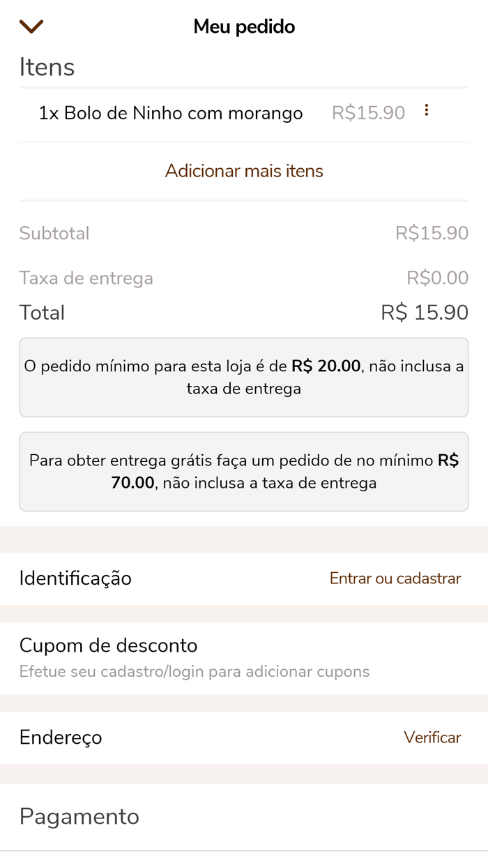Click the free delivery R$ 70.00 notice
Image resolution: width=488 pixels, height=868 pixels.
click(243, 471)
